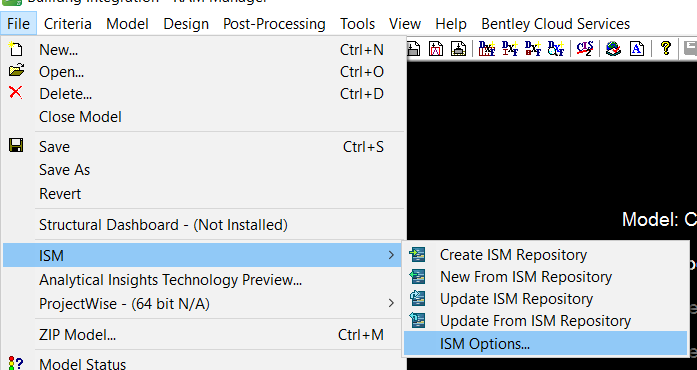Choose Open... from the File menu
Screen dimensions: 697x370
[204, 72]
